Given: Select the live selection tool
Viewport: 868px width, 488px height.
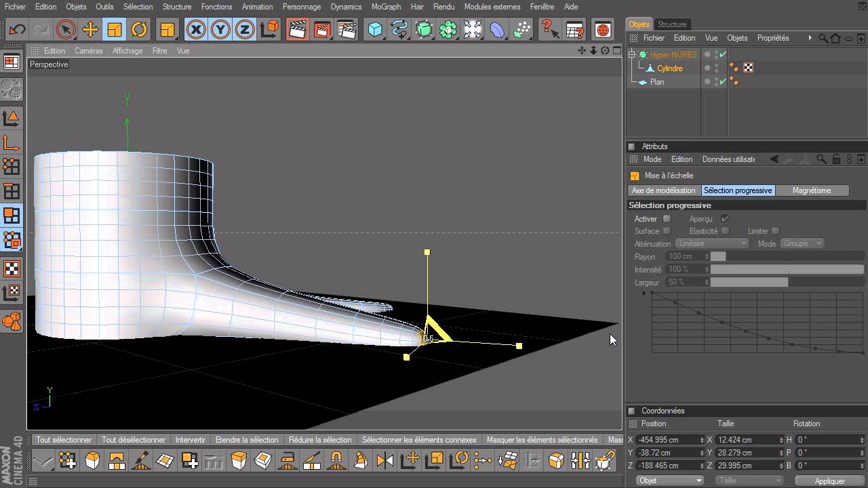Looking at the screenshot, I should pos(66,29).
